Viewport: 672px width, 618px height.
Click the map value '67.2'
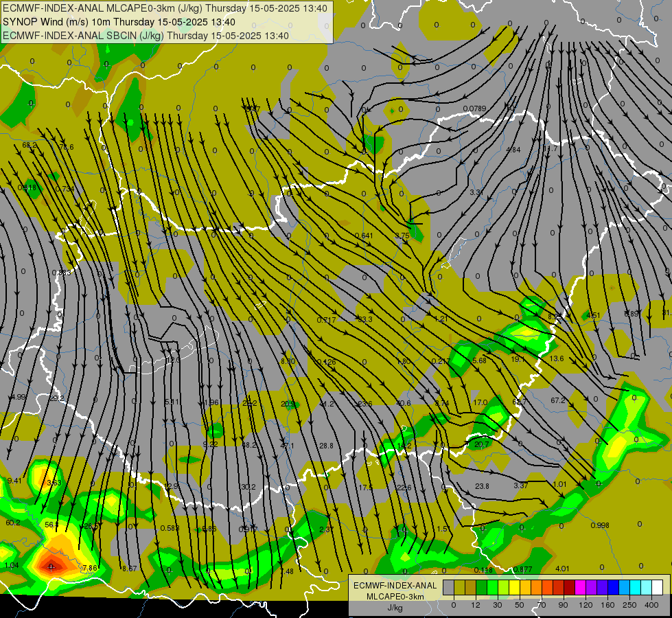point(557,400)
